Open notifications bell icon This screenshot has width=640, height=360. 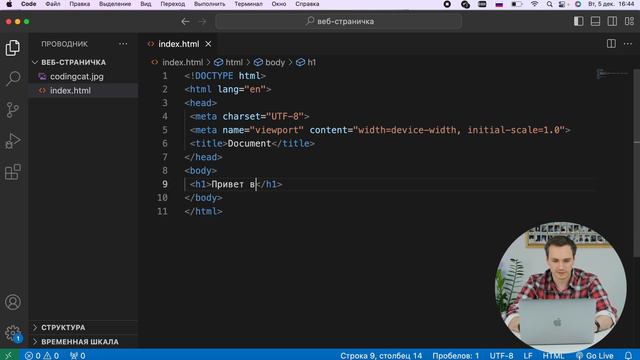628,356
